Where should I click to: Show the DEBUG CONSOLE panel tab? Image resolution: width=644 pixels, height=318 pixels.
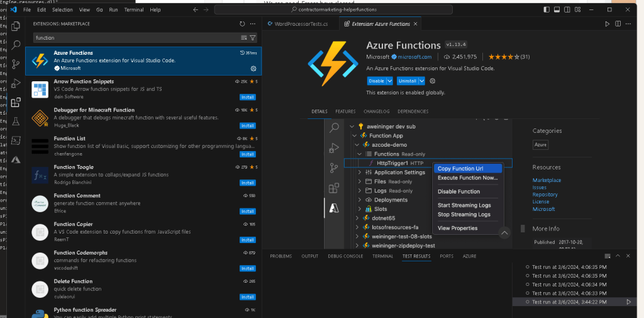pos(345,256)
